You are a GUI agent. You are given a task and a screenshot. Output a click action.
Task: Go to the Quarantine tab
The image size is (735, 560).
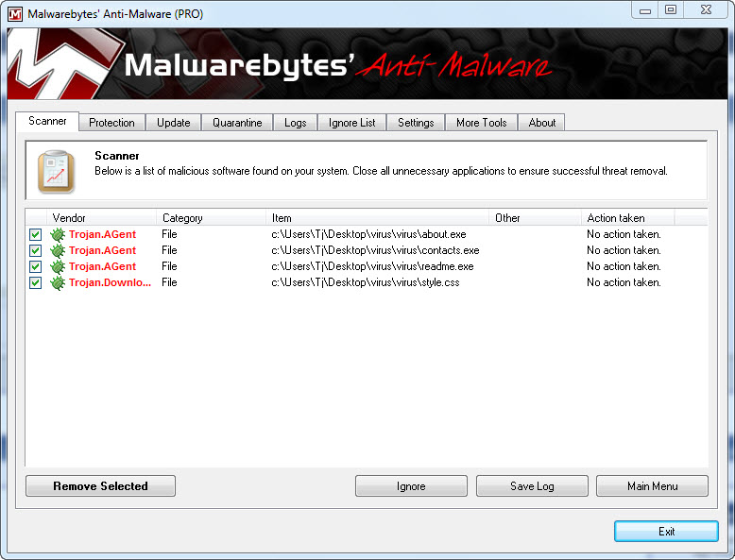coord(237,123)
